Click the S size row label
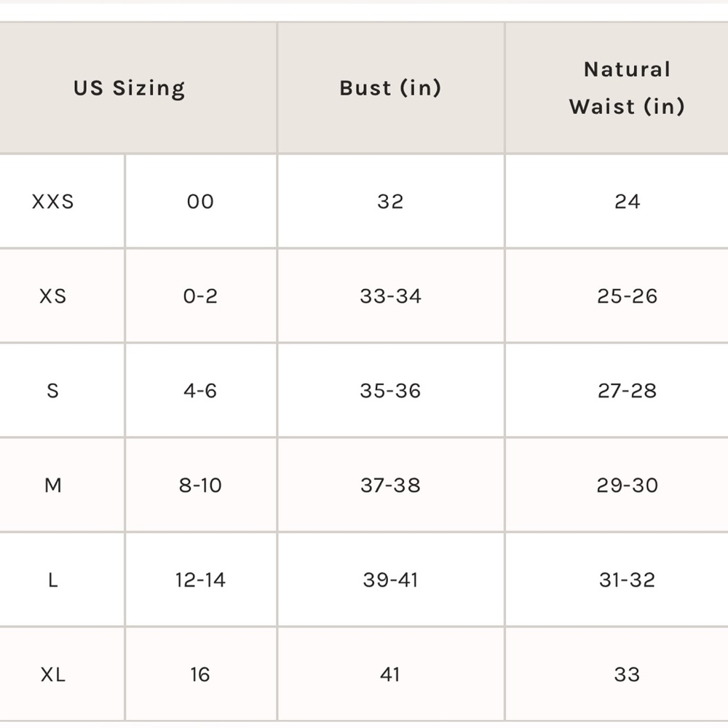This screenshot has width=728, height=728. pos(53,390)
